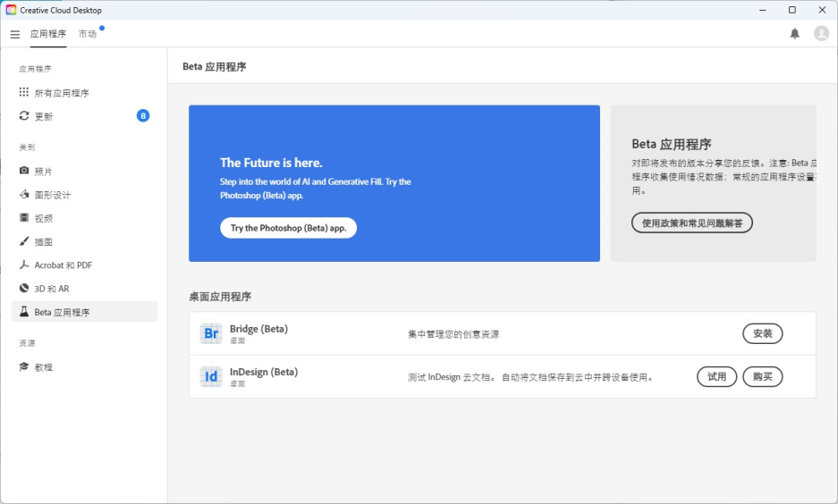The width and height of the screenshot is (838, 504).
Task: Switch to the 应用程序 tab
Action: click(x=47, y=34)
